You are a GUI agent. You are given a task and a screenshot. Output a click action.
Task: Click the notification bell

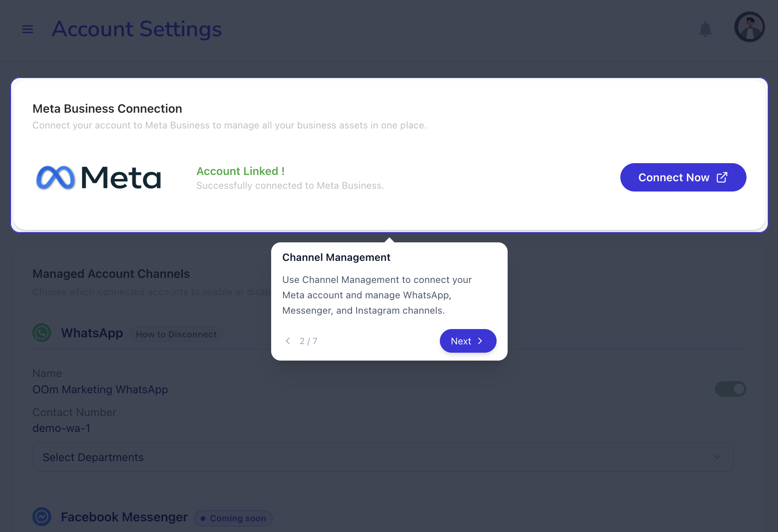(x=705, y=29)
